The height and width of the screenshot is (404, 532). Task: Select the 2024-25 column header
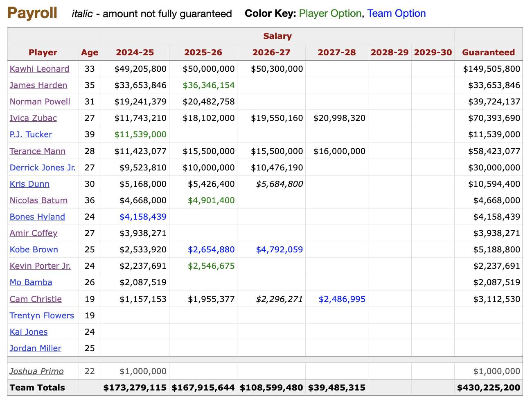tap(135, 52)
